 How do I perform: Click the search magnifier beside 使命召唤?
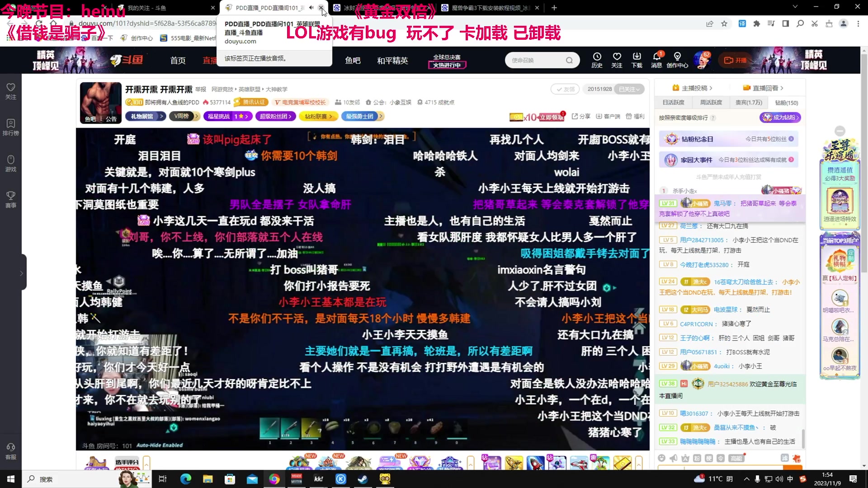[568, 60]
